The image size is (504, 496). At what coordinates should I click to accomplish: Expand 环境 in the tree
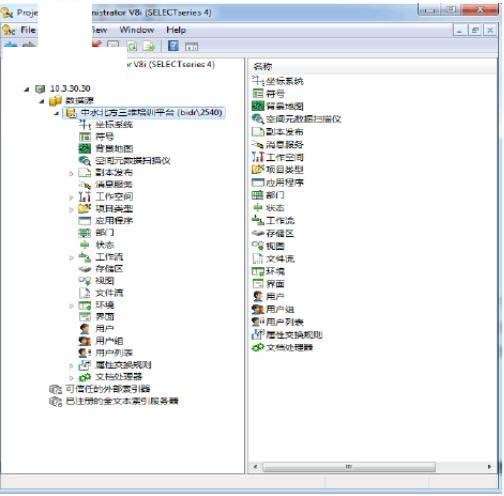click(x=71, y=305)
